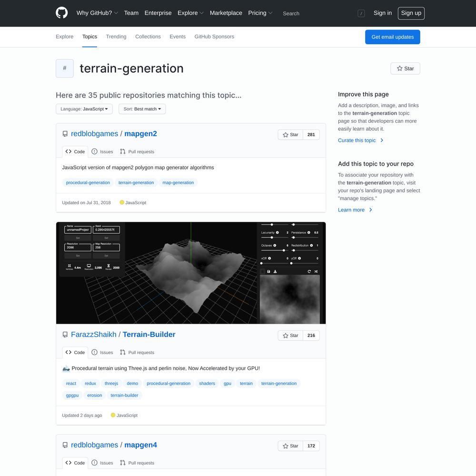
Task: Switch to the Explore sub-tab
Action: click(64, 37)
